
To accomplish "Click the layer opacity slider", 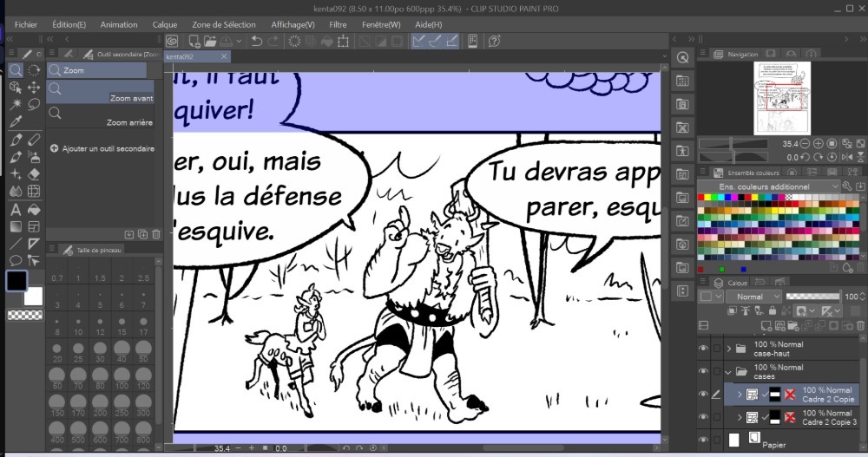I will 812,297.
